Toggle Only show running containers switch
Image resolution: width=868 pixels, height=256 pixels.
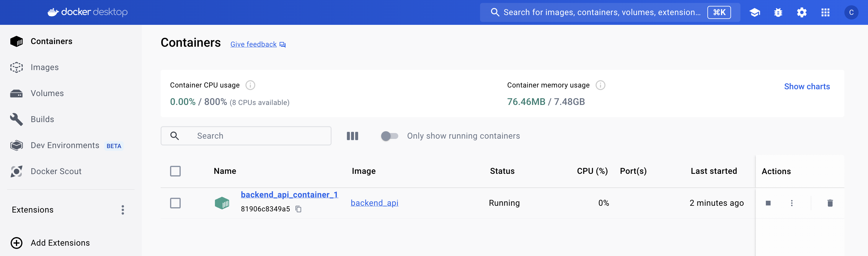[389, 136]
